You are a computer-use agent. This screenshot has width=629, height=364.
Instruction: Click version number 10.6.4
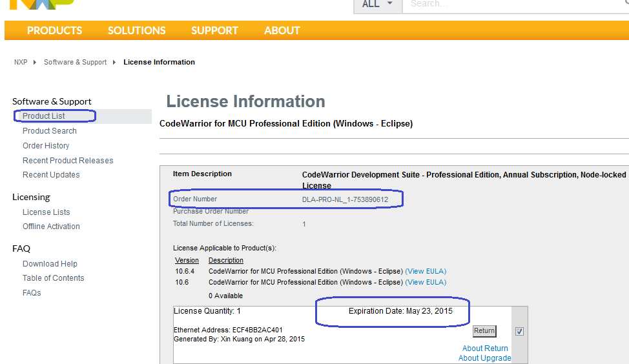(x=185, y=272)
